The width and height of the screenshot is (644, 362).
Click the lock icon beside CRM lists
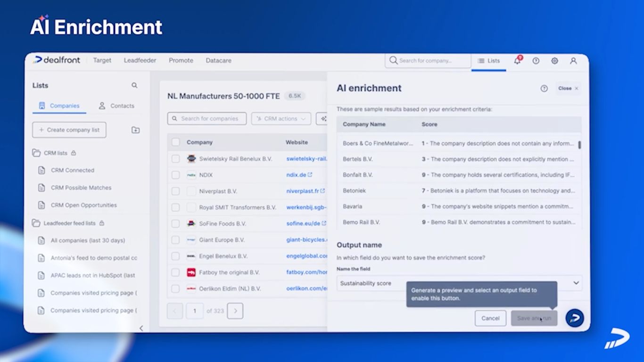click(x=74, y=153)
